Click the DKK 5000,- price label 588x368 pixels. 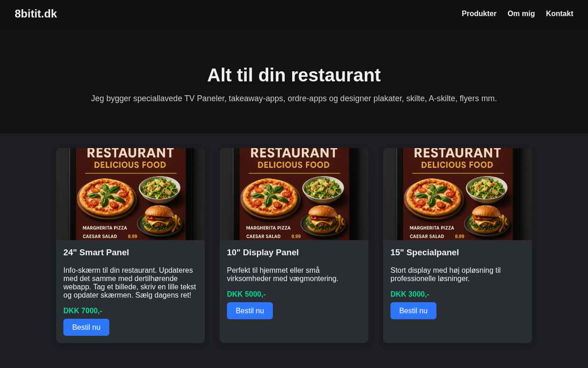coord(246,294)
